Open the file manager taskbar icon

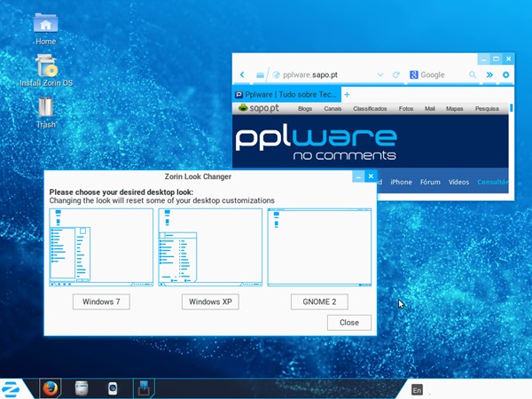(82, 388)
